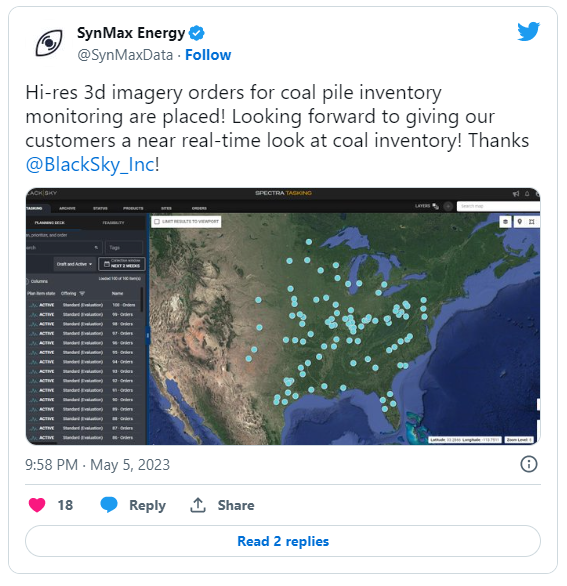The image size is (567, 586).
Task: Click the tweet info circle icon
Action: tap(529, 465)
